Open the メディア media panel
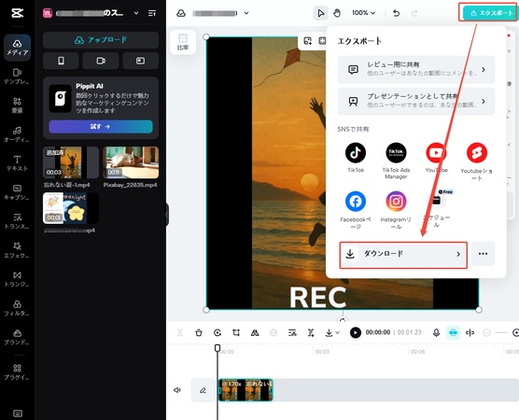Viewport: 519px width, 420px height. (17, 48)
